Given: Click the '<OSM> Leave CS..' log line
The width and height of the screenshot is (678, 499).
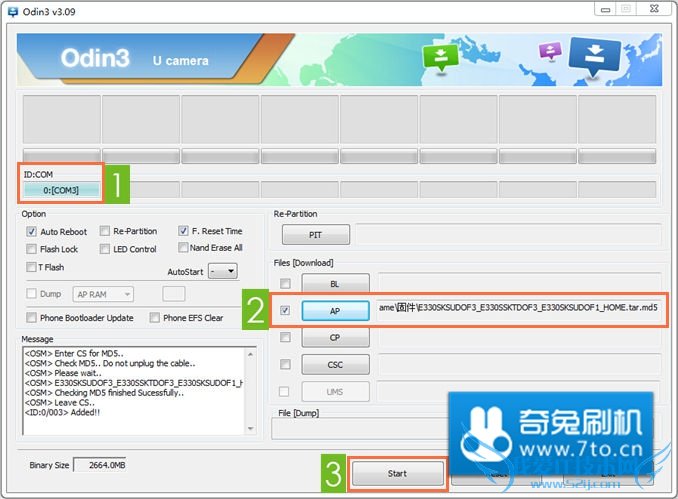Looking at the screenshot, I should 60,403.
